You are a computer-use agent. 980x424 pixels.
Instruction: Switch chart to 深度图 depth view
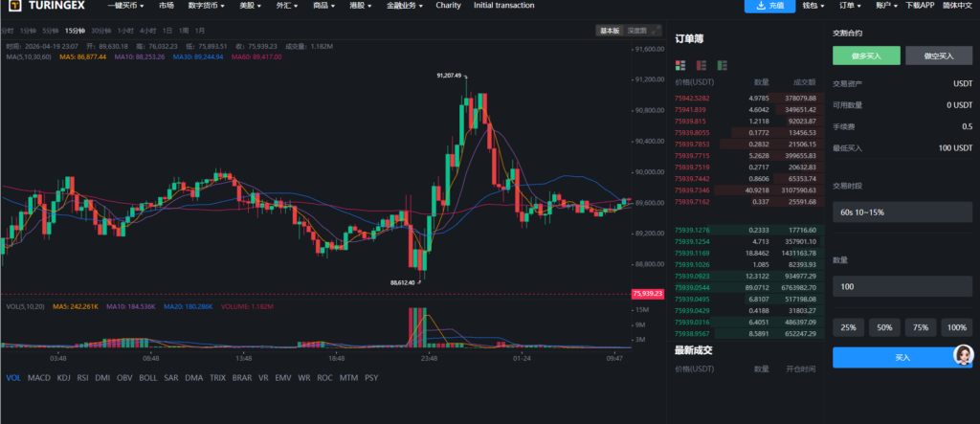[x=636, y=31]
